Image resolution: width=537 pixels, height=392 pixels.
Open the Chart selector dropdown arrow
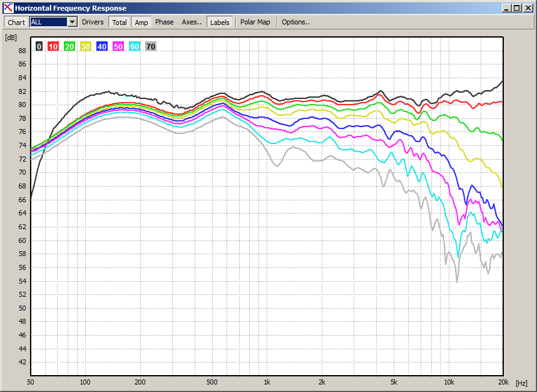tap(72, 22)
